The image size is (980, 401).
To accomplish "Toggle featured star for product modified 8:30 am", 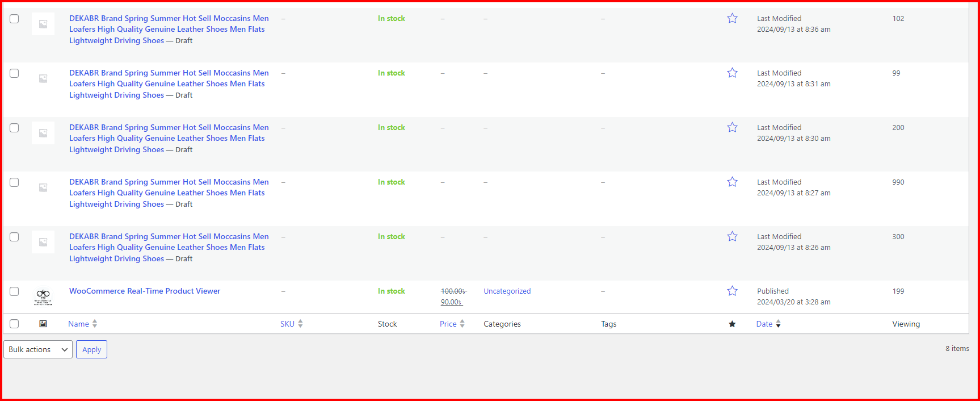I will [x=732, y=127].
